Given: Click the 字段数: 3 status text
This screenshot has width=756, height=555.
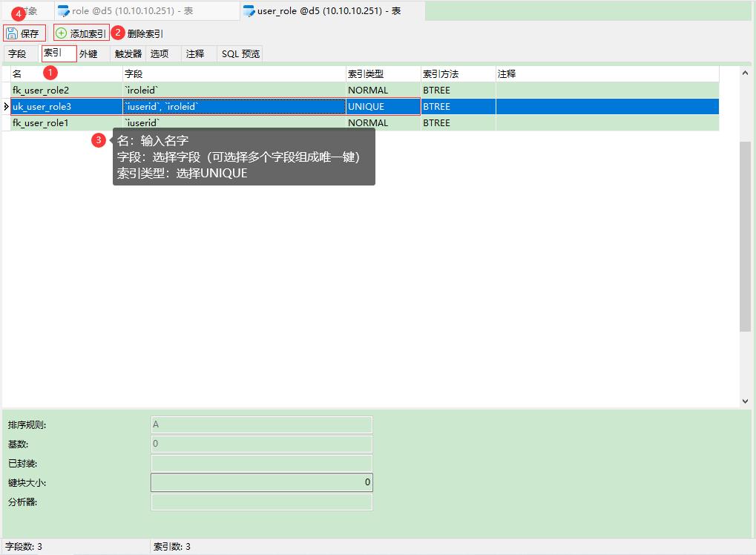Looking at the screenshot, I should point(24,546).
